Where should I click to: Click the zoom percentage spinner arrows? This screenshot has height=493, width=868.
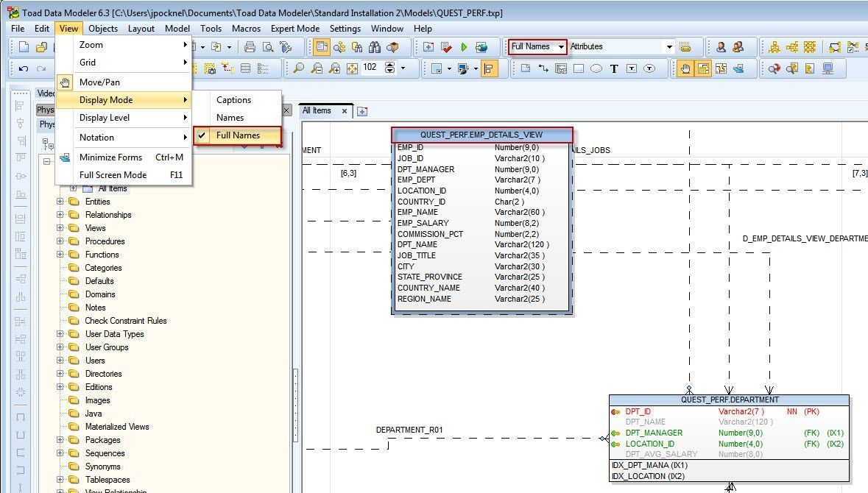point(389,68)
